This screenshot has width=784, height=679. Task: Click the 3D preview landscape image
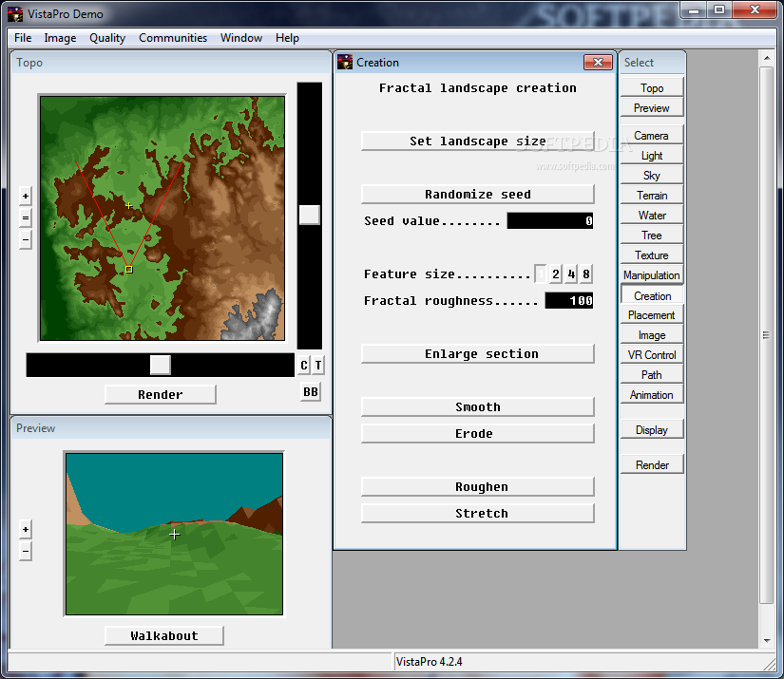click(x=175, y=534)
